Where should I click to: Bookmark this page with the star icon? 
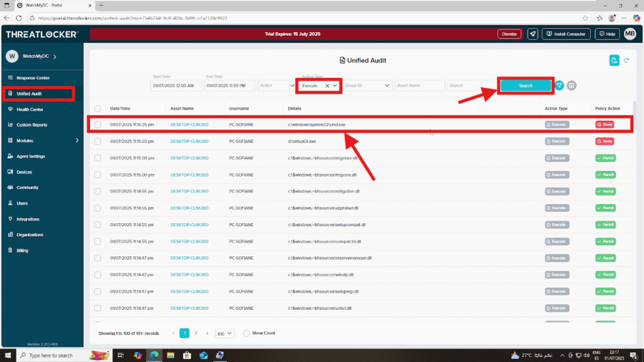[x=585, y=18]
